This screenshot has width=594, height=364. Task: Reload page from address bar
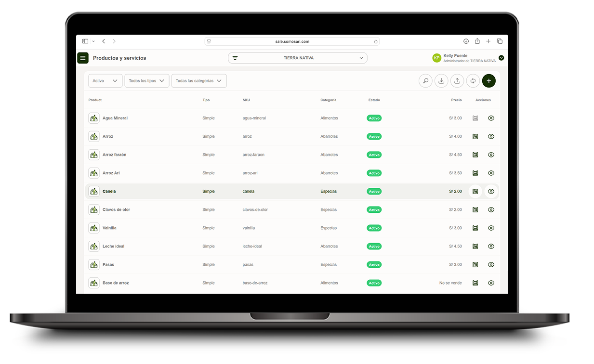pos(375,41)
